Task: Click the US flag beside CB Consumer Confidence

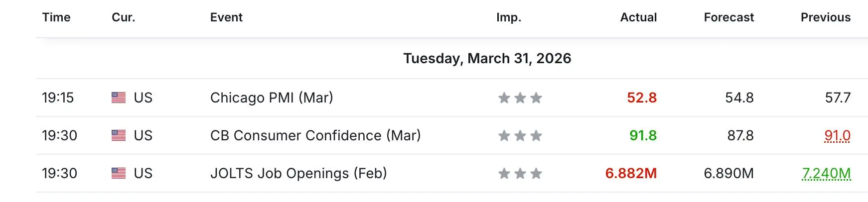Action: [x=119, y=135]
